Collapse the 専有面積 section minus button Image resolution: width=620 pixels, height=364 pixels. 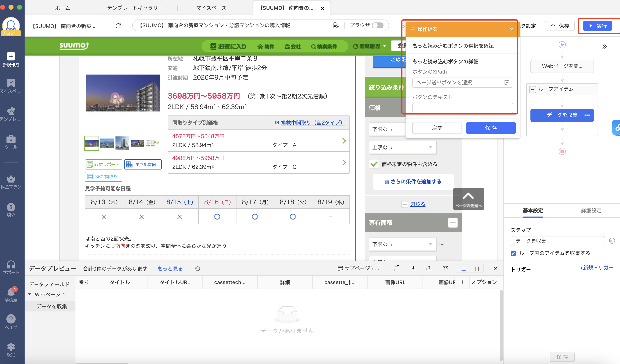click(452, 223)
